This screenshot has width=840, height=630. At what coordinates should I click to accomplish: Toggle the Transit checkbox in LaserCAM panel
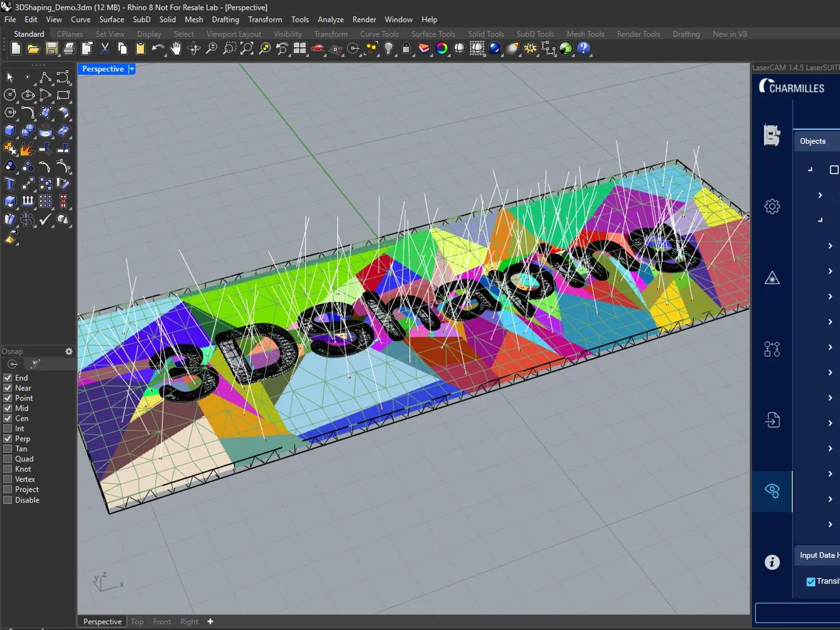point(811,581)
